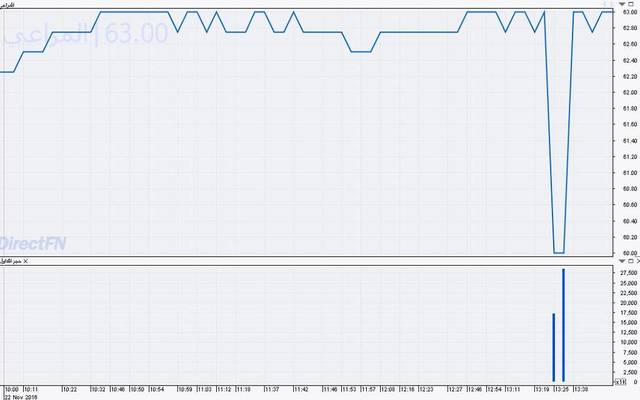Click the x11 scale box under volume axis
Image resolution: width=640 pixels, height=400 pixels.
coord(620,382)
